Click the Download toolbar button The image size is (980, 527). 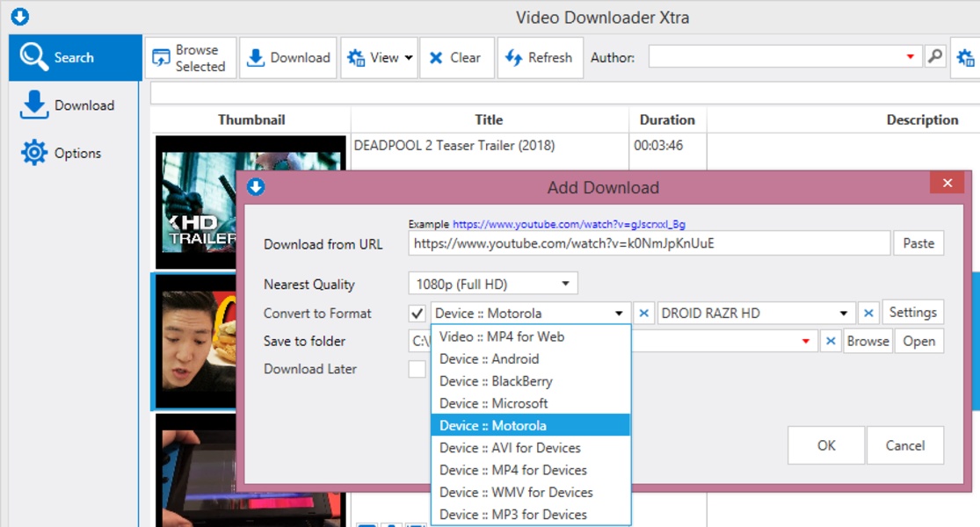(288, 58)
